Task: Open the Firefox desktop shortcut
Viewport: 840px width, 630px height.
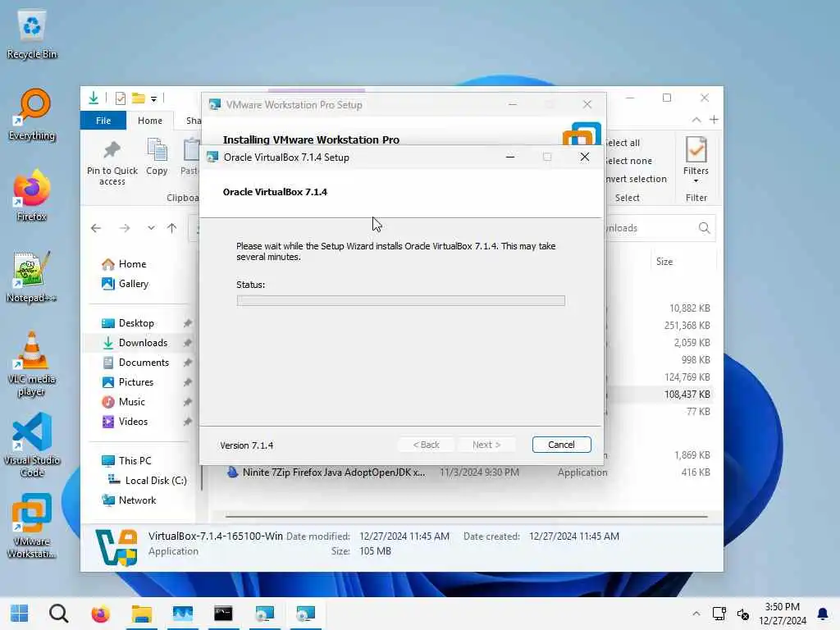Action: pos(32,195)
